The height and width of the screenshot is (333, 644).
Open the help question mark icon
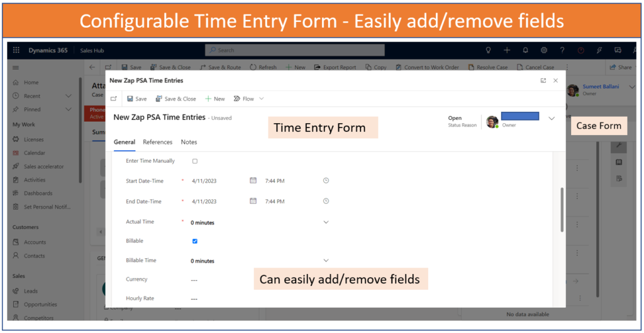coord(562,50)
